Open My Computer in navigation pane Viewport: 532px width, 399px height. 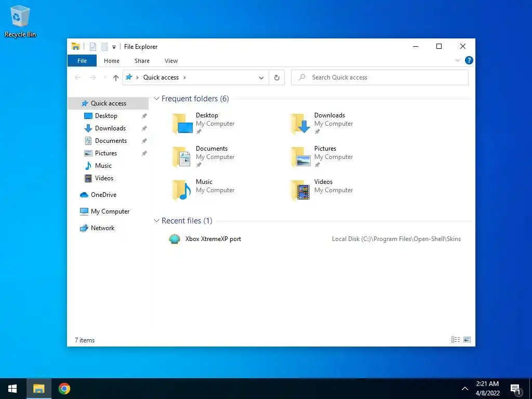click(110, 211)
